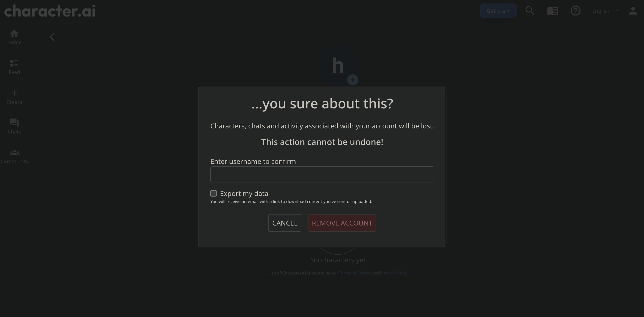
Task: Click the REMOVE ACCOUNT button
Action: tap(342, 223)
